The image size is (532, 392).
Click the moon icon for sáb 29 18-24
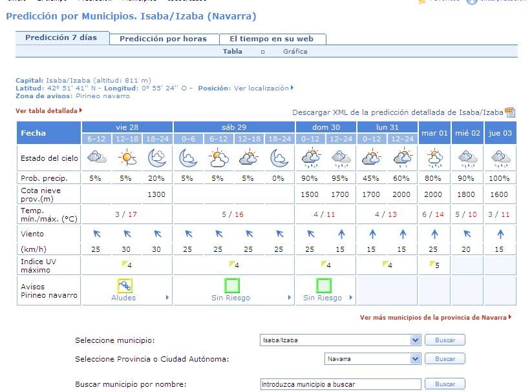279,158
